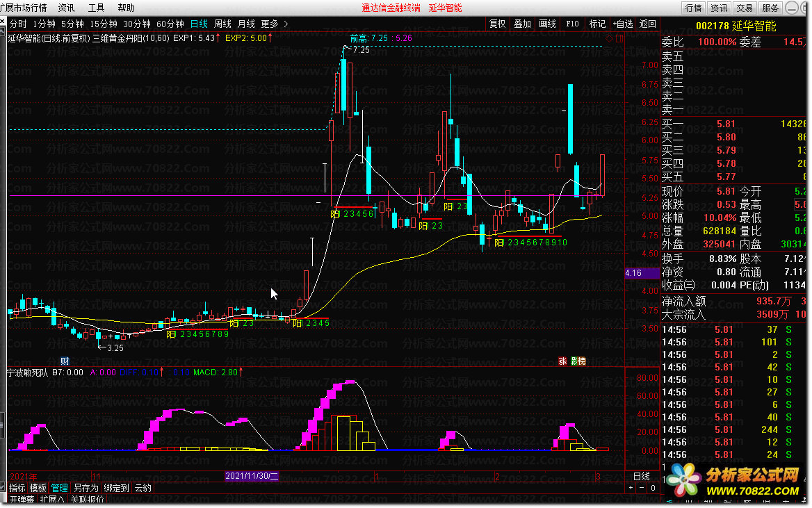
Task: Switch to 1分钟 timeframe
Action: click(44, 24)
